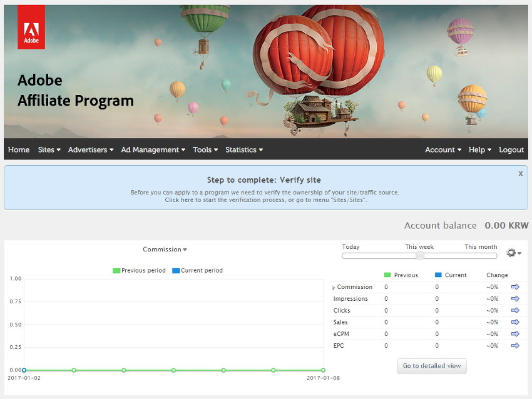Click the 'Click here to start the verification' text
The width and height of the screenshot is (532, 399).
point(224,200)
